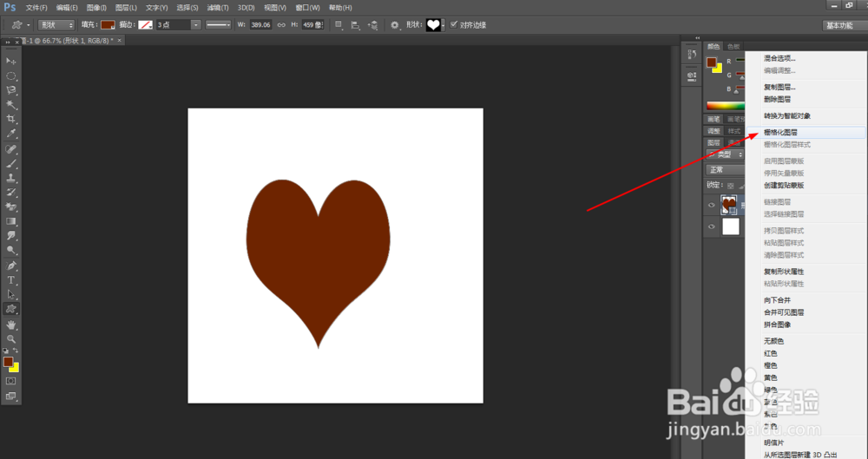The image size is (868, 459).
Task: Select the Horizontal Type tool
Action: pyautogui.click(x=11, y=280)
